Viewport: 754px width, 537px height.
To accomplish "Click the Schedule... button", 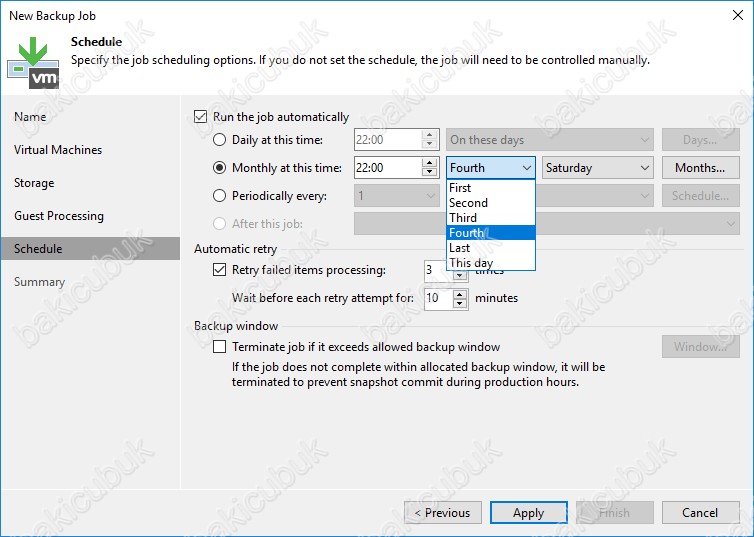I will pyautogui.click(x=701, y=196).
